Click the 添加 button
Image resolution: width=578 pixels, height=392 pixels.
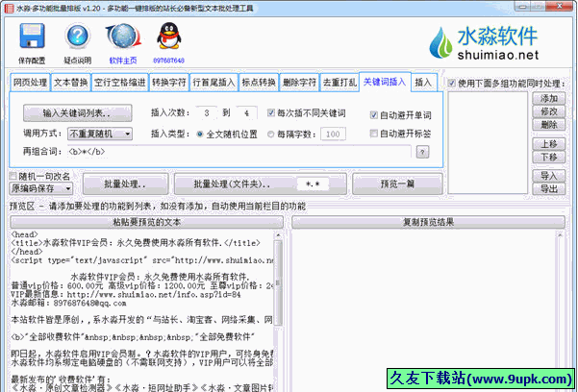[x=548, y=98]
